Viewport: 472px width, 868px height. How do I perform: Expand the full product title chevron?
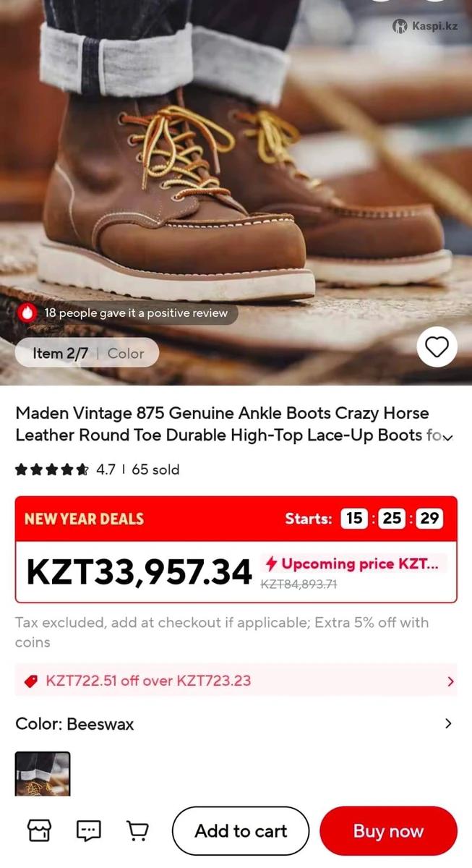click(448, 437)
